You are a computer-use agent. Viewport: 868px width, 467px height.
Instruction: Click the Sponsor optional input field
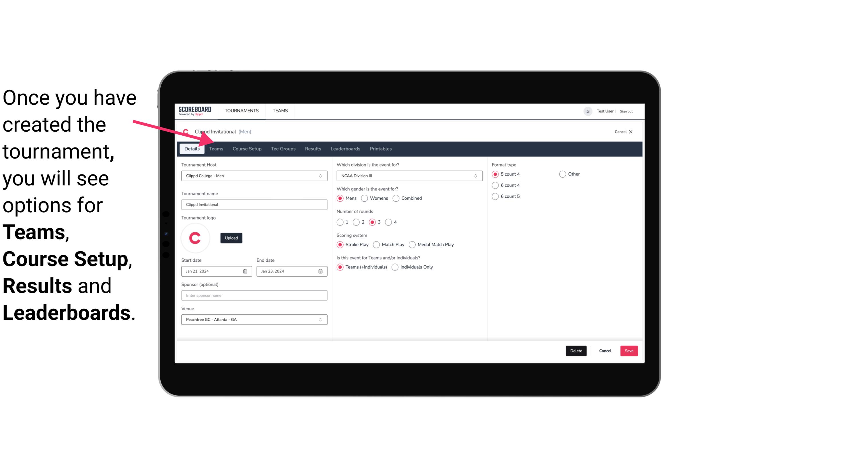(254, 295)
